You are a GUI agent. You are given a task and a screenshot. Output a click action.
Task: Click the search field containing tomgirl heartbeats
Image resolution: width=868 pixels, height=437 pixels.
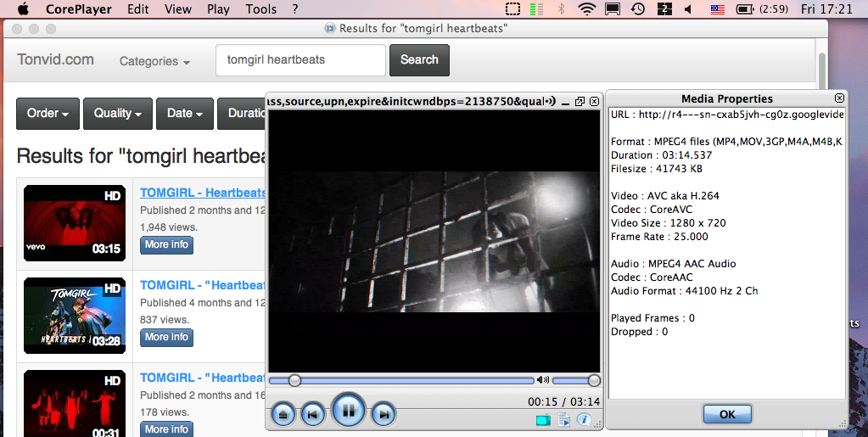coord(300,59)
